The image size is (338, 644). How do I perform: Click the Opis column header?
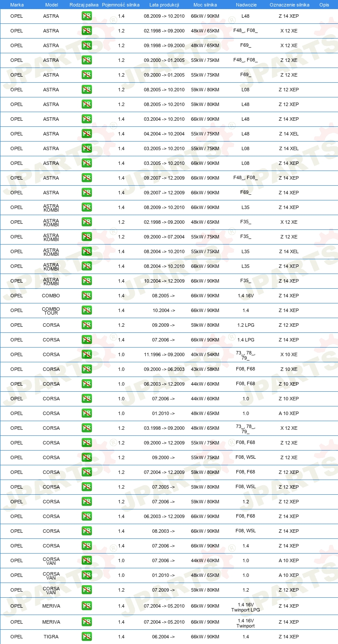[324, 4]
